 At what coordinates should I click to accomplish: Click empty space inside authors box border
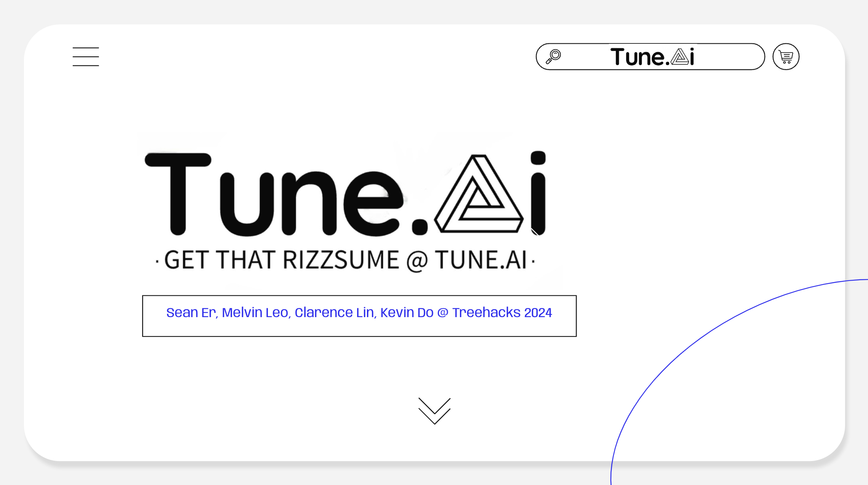pyautogui.click(x=358, y=329)
